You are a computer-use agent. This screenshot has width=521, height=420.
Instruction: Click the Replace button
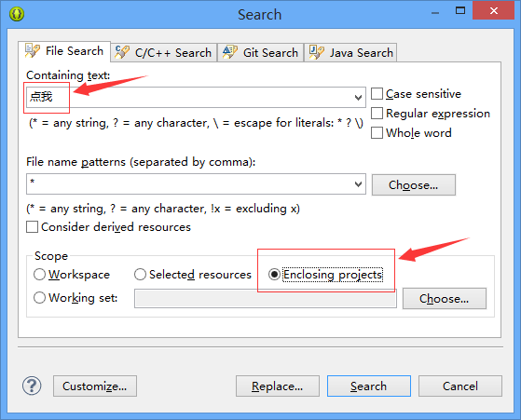click(x=278, y=386)
